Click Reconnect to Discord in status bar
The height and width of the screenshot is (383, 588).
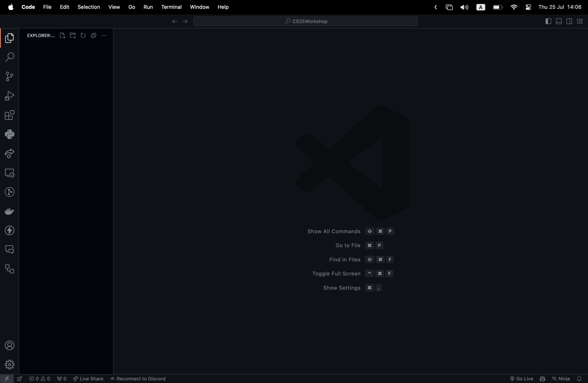coord(138,379)
